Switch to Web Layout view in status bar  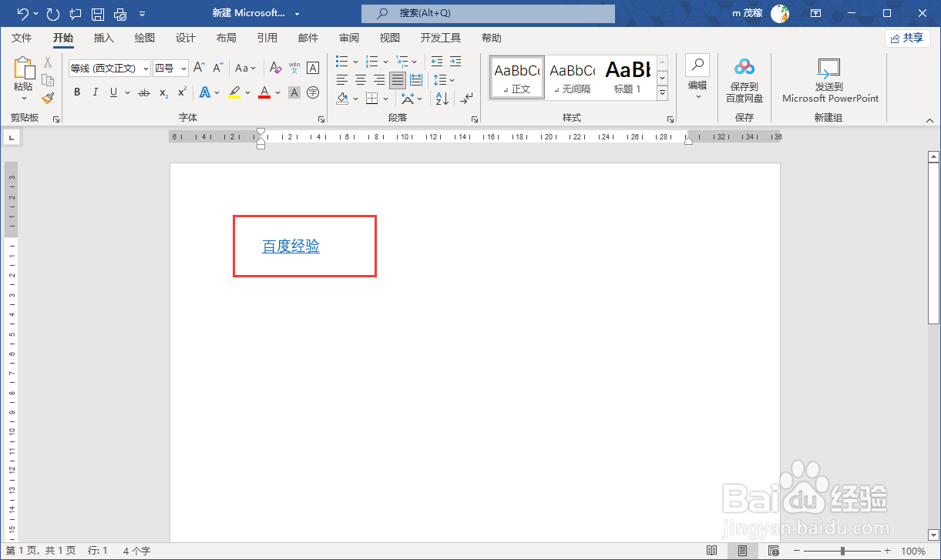[773, 551]
